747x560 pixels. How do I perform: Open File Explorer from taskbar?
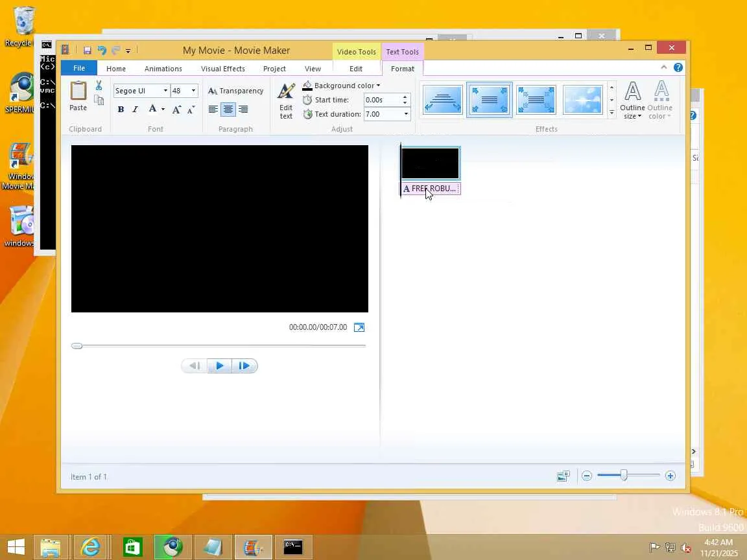pyautogui.click(x=50, y=546)
